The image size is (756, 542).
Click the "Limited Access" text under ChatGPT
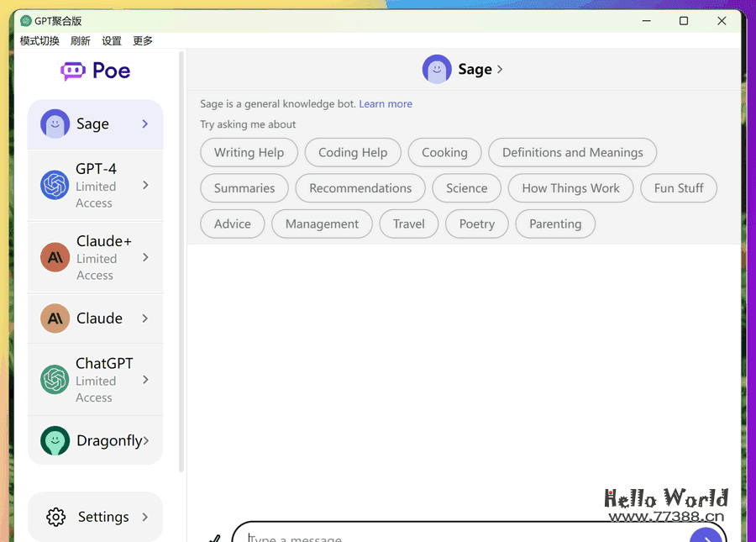(x=96, y=389)
